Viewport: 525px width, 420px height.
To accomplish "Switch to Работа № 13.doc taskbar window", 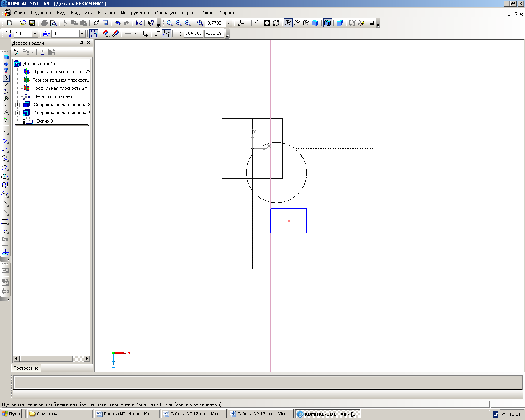I will (261, 414).
